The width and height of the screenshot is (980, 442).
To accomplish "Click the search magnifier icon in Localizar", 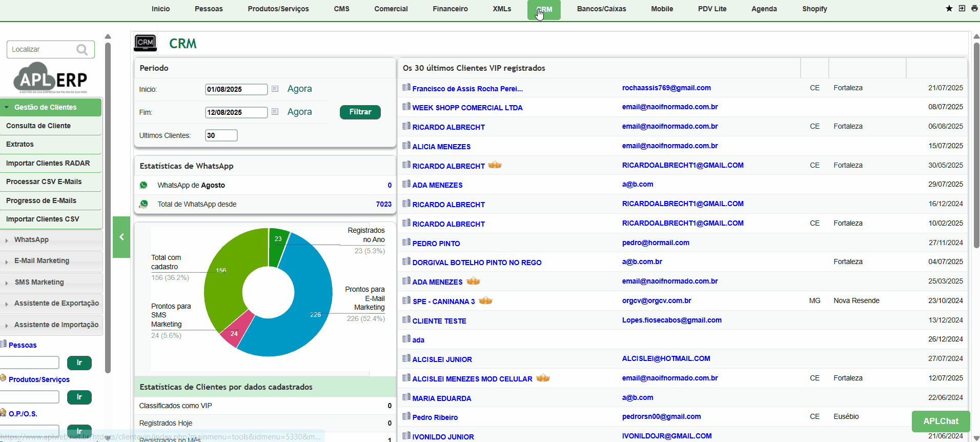I will point(82,50).
